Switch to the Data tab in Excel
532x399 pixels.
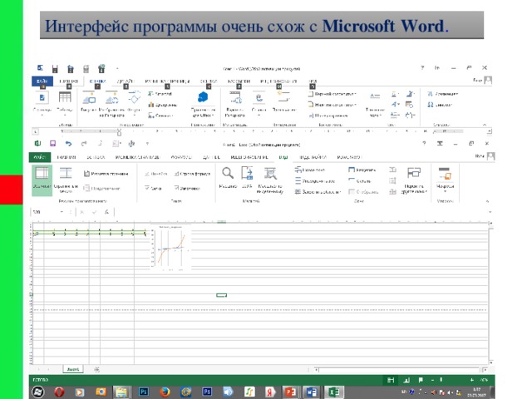click(x=211, y=157)
